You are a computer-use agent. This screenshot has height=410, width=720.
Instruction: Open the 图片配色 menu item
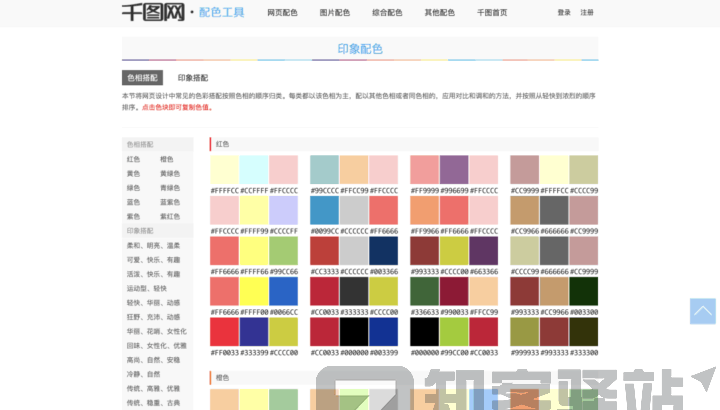(x=334, y=13)
